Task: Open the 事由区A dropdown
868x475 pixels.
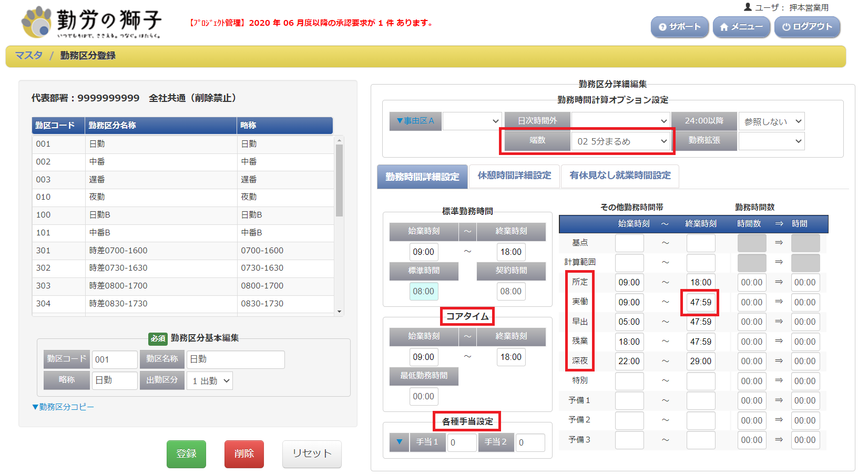Action: click(473, 121)
